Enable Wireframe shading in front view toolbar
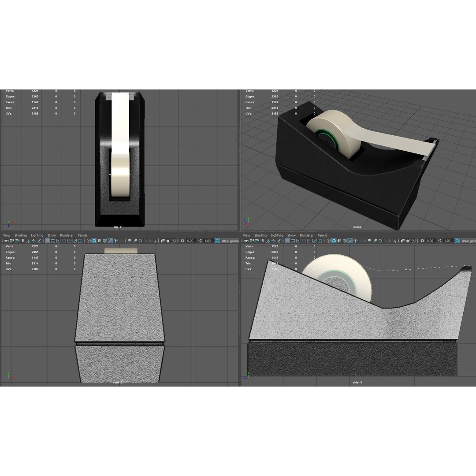 point(89,241)
